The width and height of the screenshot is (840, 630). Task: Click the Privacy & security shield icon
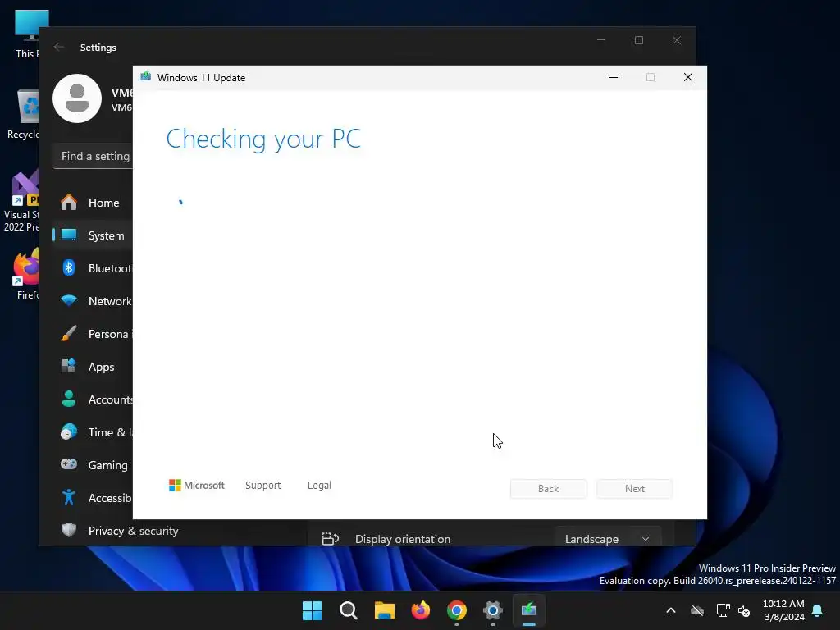(x=69, y=531)
